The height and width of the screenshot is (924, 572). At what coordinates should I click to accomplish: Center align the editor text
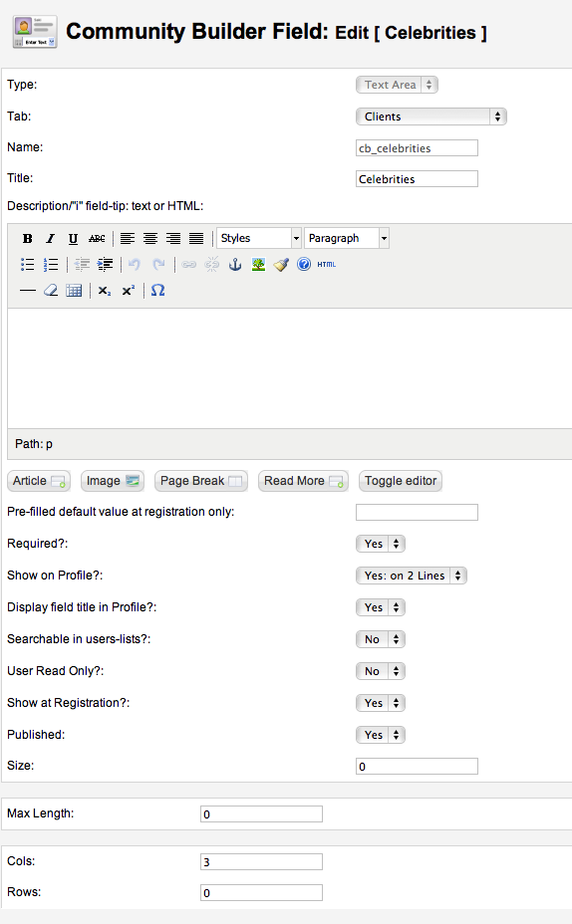coord(150,239)
